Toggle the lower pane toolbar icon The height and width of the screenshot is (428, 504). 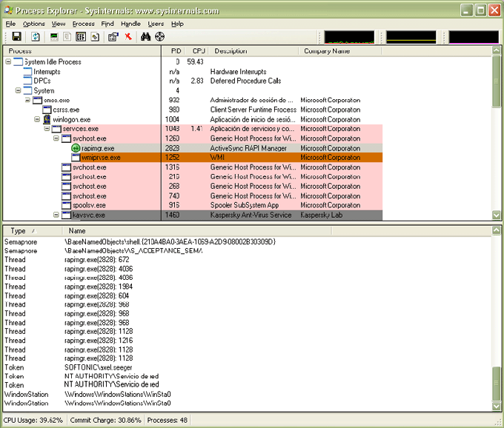81,37
